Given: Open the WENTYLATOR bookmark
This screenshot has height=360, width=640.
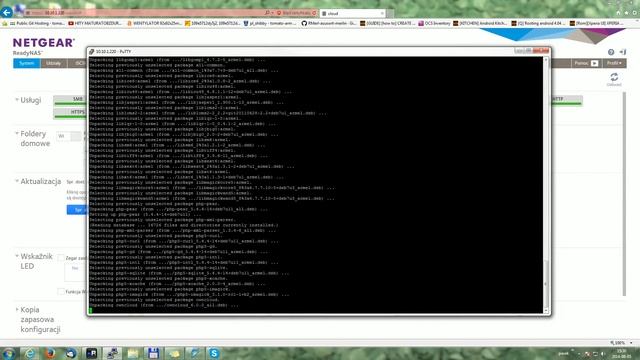Looking at the screenshot, I should tap(154, 24).
